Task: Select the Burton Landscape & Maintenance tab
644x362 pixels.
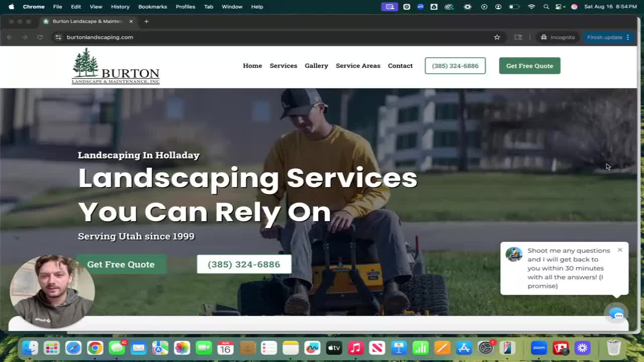Action: [x=88, y=21]
